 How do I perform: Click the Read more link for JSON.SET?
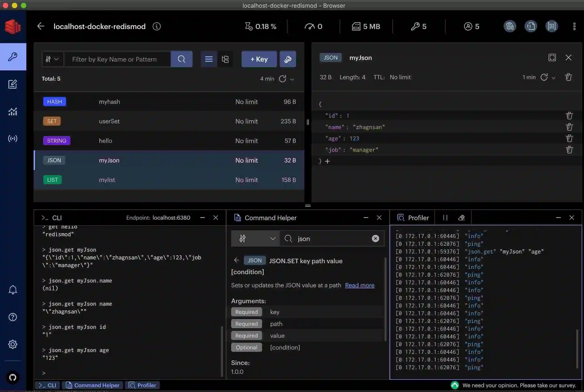(x=360, y=285)
